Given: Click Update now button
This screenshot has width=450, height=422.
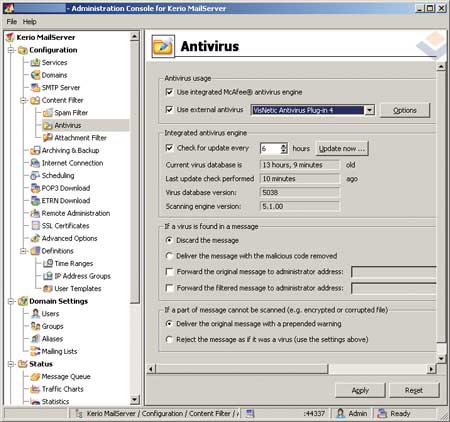Looking at the screenshot, I should tap(342, 148).
